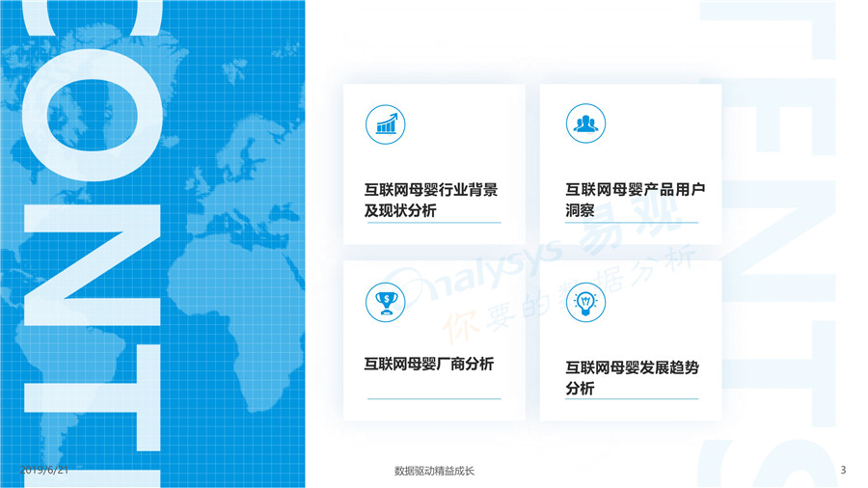Select the 互联网母婴产品用户洞察 heading
868x488 pixels.
(x=634, y=200)
